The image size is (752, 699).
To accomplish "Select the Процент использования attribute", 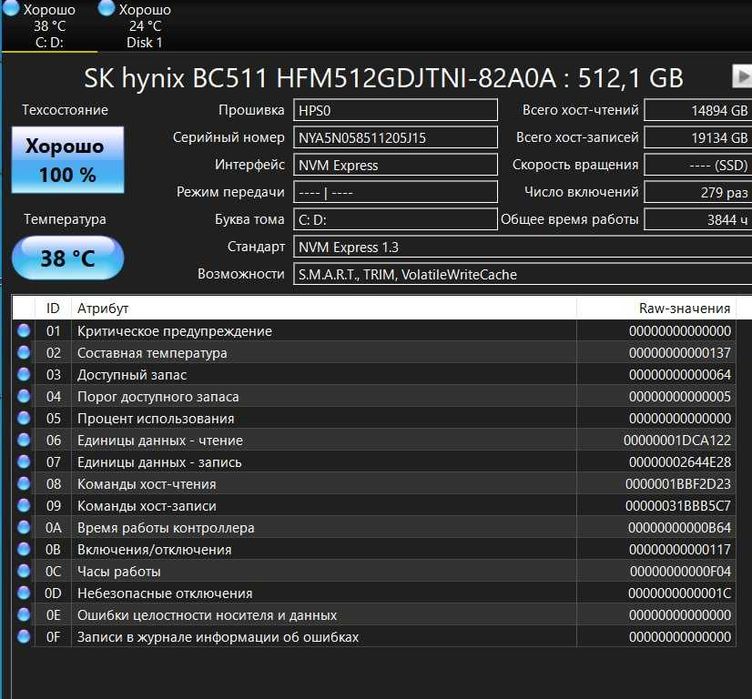I will pyautogui.click(x=156, y=418).
